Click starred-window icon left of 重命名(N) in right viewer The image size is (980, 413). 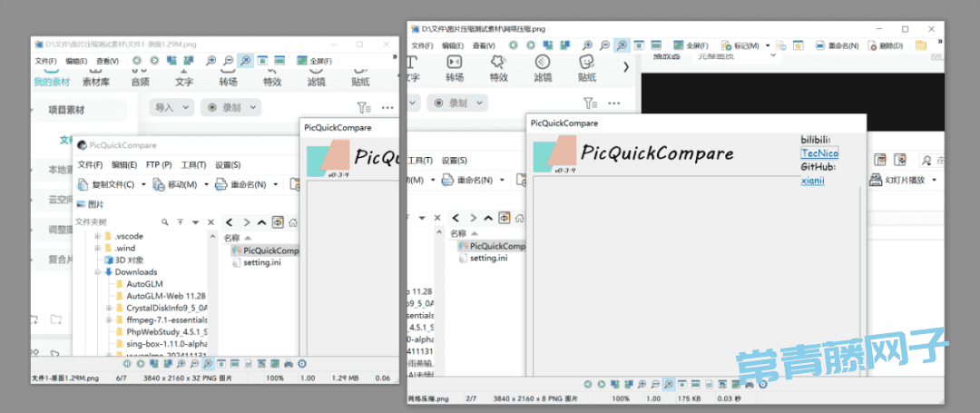[799, 45]
